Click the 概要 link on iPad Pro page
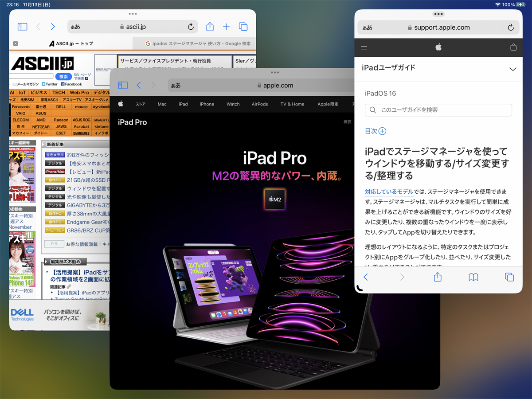Screen dimensions: 532x399 coord(348,122)
